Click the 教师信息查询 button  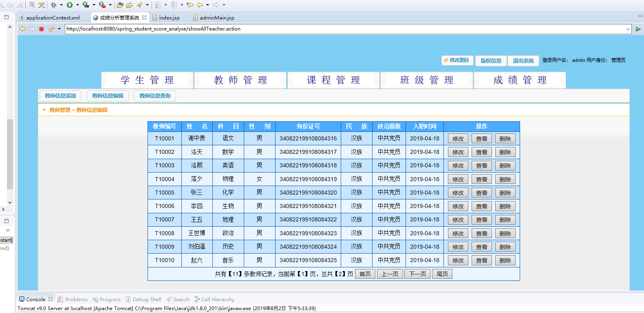(x=155, y=96)
